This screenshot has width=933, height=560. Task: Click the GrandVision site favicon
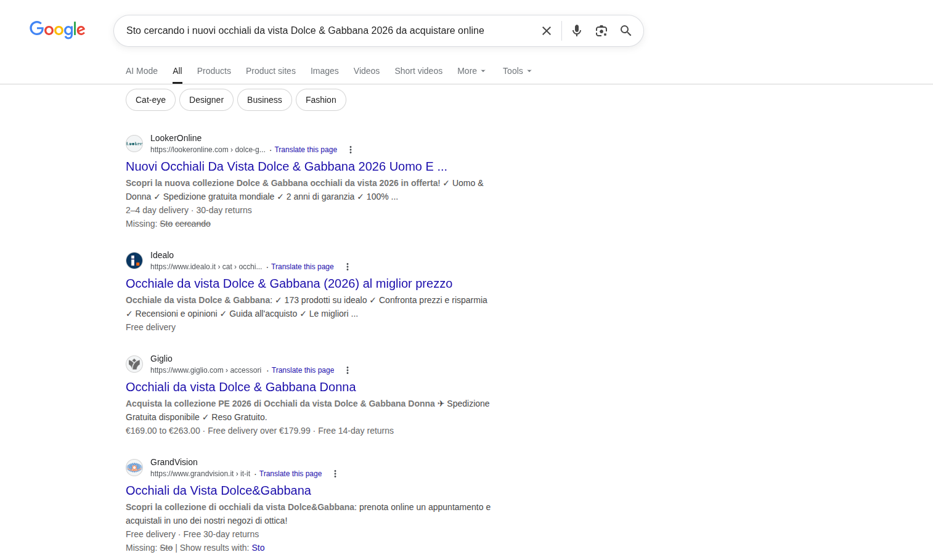[134, 468]
